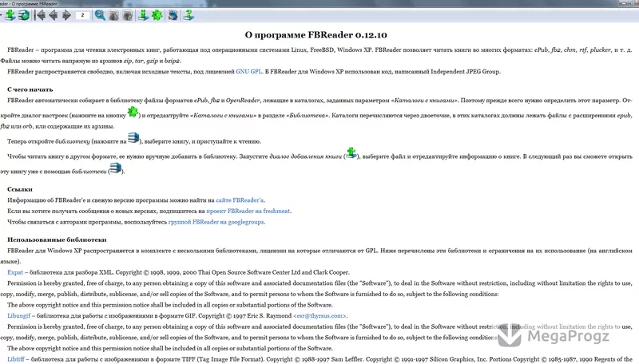The width and height of the screenshot is (639, 364).
Task: Go back with the left arrow icon
Action: [53, 15]
